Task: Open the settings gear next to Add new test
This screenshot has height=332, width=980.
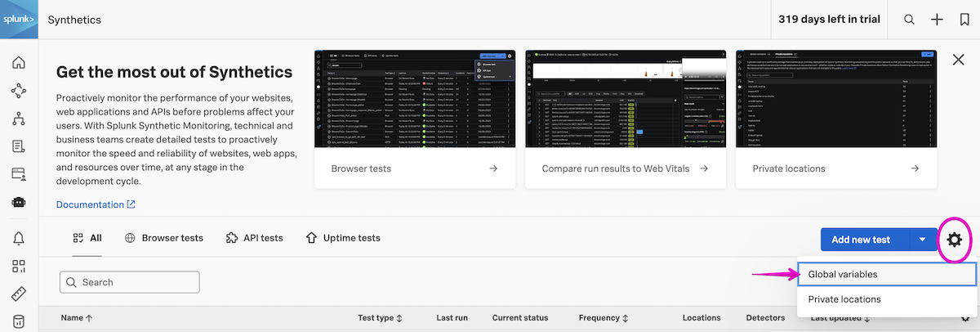Action: tap(954, 240)
